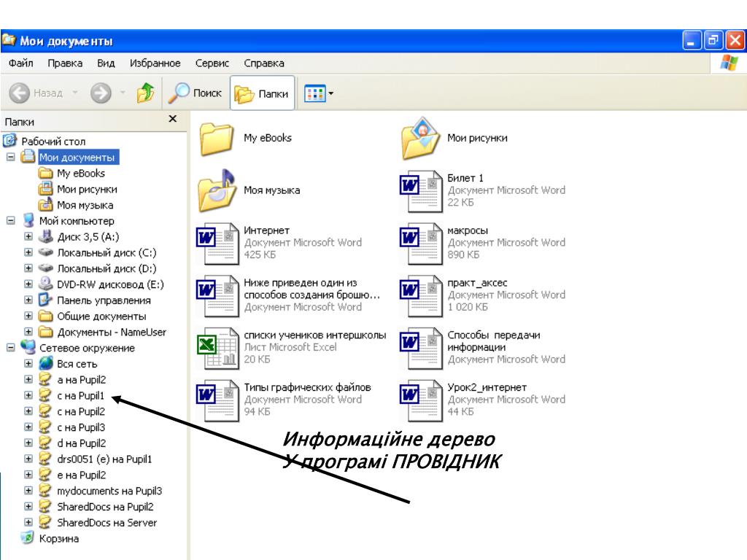Click the Сетевое окружение network icon
The height and width of the screenshot is (560, 747).
tap(28, 347)
